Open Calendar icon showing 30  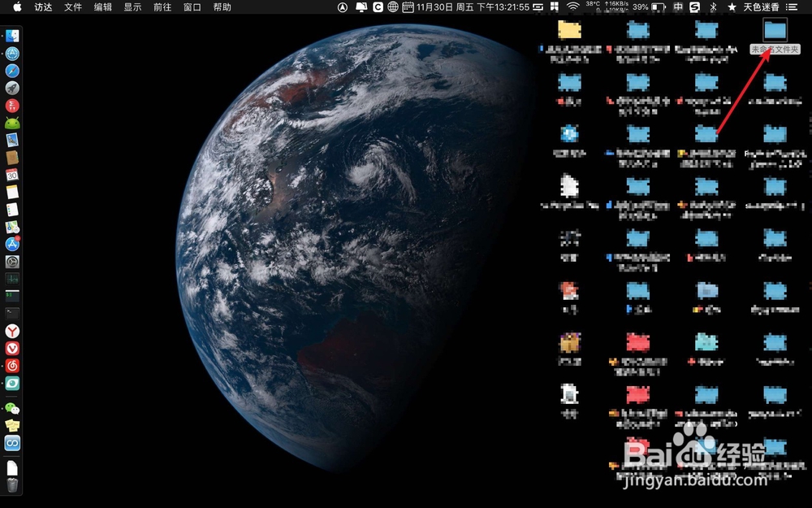pyautogui.click(x=12, y=175)
